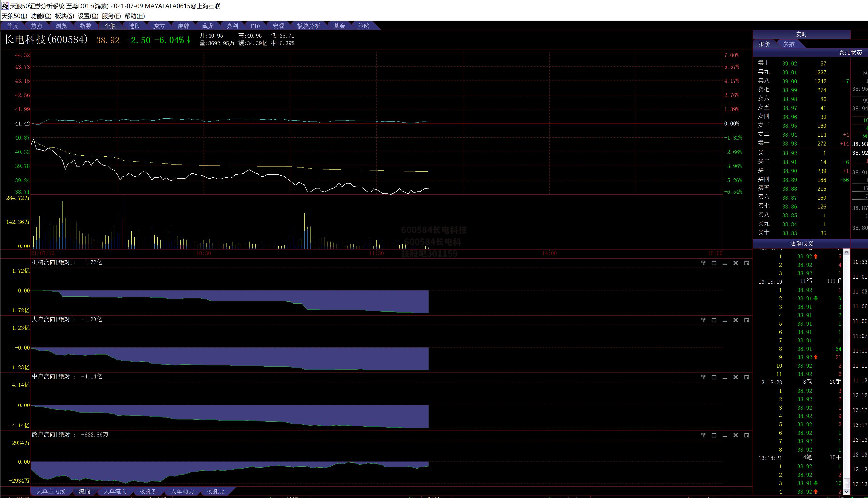Viewport: 868px width, 498px height.
Task: Switch to the 基金 tab
Action: pyautogui.click(x=339, y=26)
